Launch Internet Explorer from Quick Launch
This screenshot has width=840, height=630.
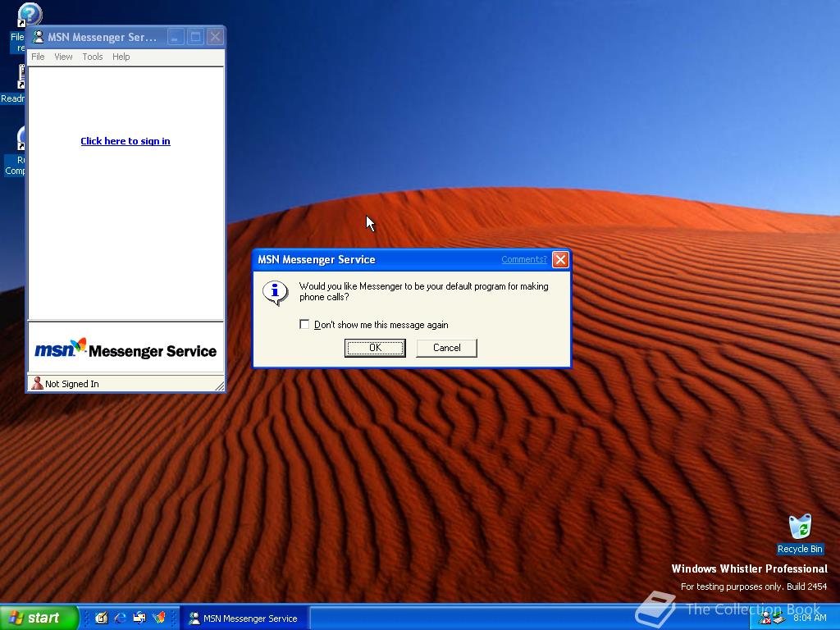(x=120, y=619)
